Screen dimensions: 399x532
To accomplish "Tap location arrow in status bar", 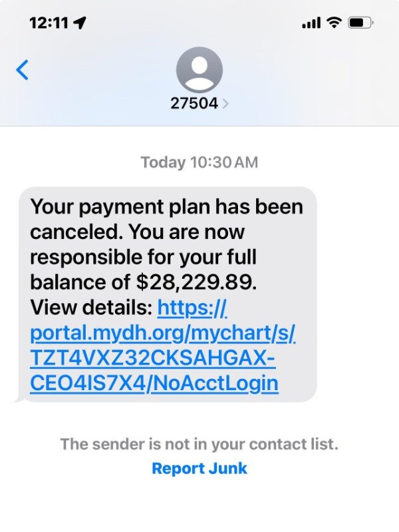I will (x=80, y=23).
